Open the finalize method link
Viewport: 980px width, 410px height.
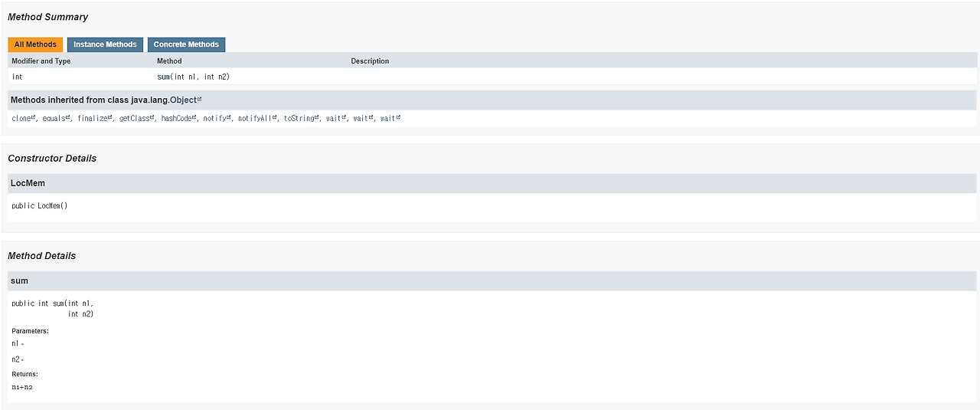(93, 118)
